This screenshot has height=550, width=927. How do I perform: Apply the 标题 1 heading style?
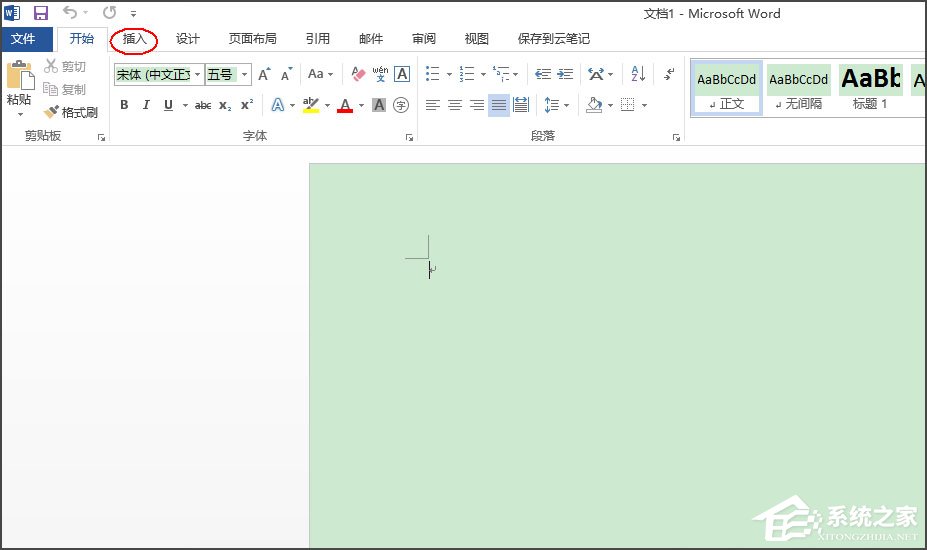click(x=870, y=86)
